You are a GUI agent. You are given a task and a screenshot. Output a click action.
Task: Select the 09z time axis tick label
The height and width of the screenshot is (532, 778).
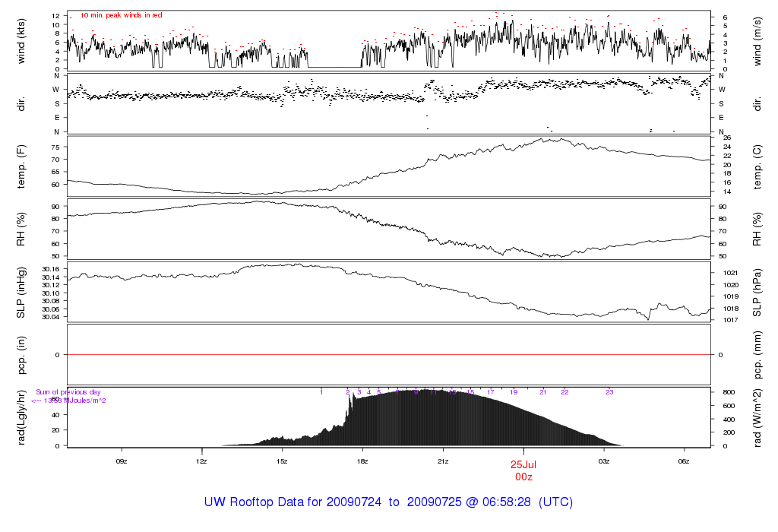(121, 461)
